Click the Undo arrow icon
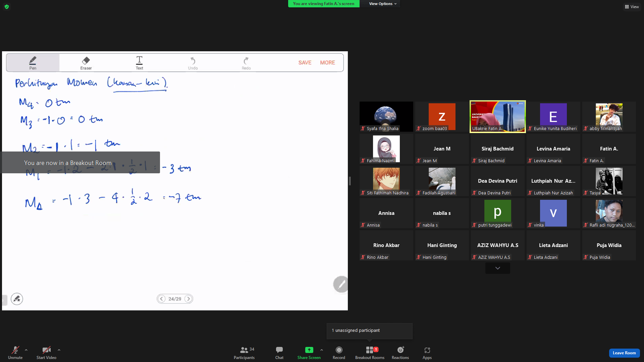The height and width of the screenshot is (362, 644). tap(193, 61)
